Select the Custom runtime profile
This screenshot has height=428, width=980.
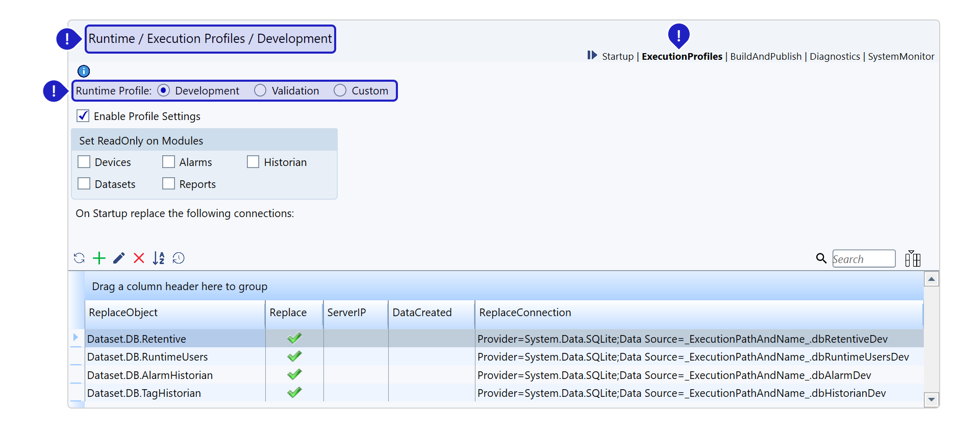[340, 91]
